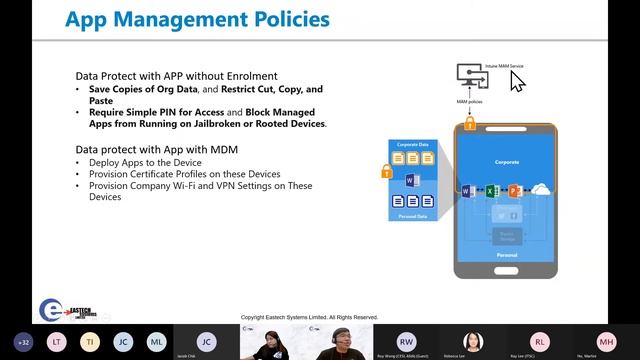Viewport: 640px width, 360px height.
Task: Click the 'Corporate' label on the phone
Action: pos(507,162)
